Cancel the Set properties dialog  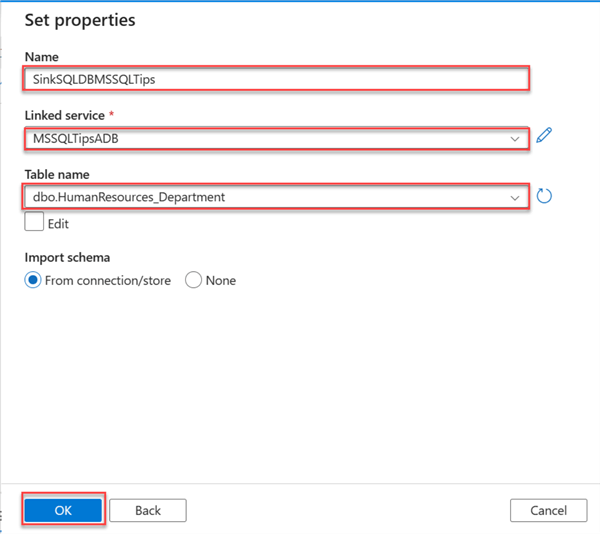click(548, 510)
